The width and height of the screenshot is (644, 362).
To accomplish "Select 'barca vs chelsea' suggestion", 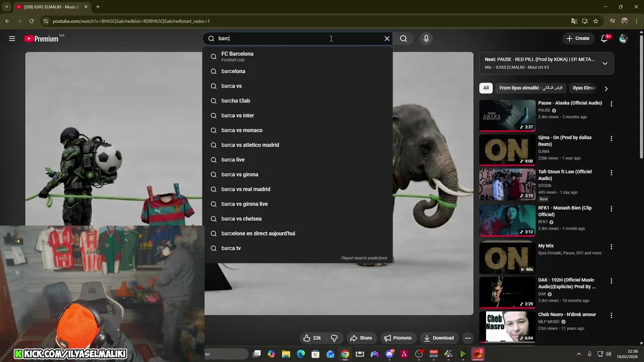I will 298,219.
